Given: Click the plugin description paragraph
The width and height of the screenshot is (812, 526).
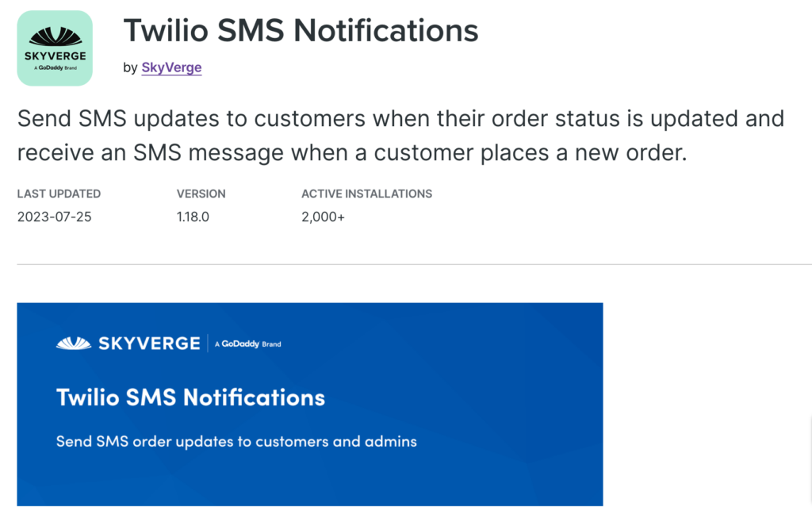Looking at the screenshot, I should coord(400,135).
